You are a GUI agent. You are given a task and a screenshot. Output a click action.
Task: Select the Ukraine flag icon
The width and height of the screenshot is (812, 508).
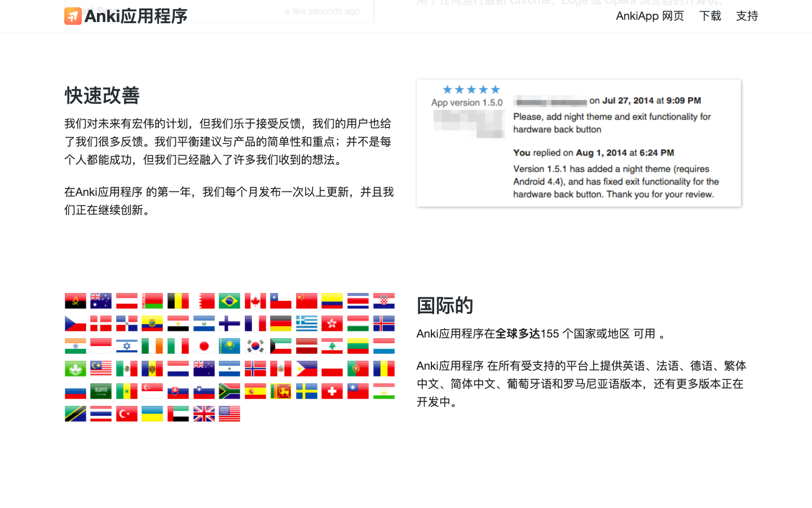pos(152,413)
